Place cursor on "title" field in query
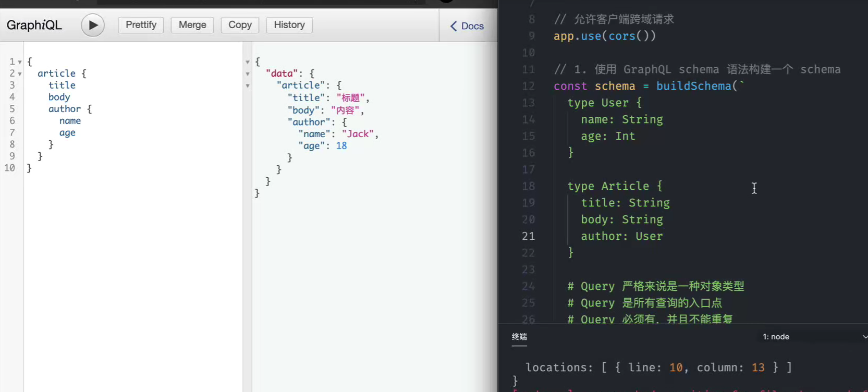The height and width of the screenshot is (392, 868). pyautogui.click(x=62, y=85)
